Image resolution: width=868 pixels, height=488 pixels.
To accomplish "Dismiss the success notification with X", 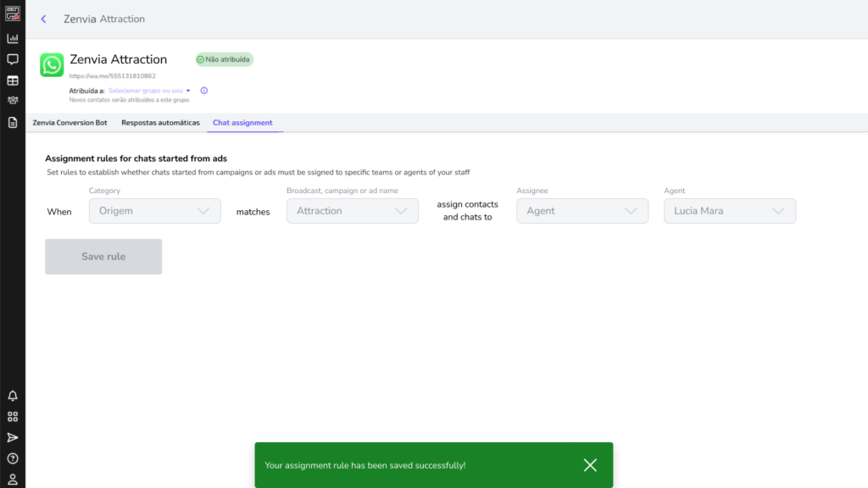I will [x=590, y=465].
